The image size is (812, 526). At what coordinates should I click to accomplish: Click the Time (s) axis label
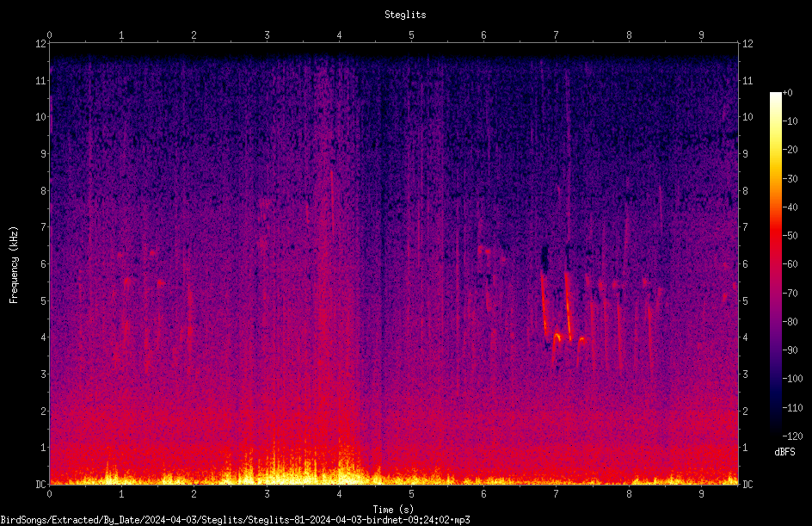pyautogui.click(x=394, y=510)
